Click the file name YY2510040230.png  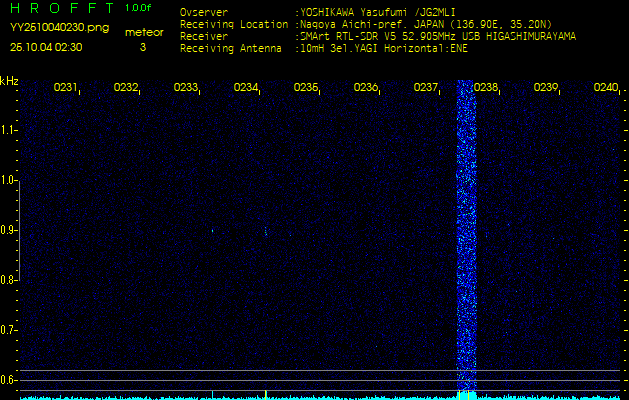(x=59, y=28)
